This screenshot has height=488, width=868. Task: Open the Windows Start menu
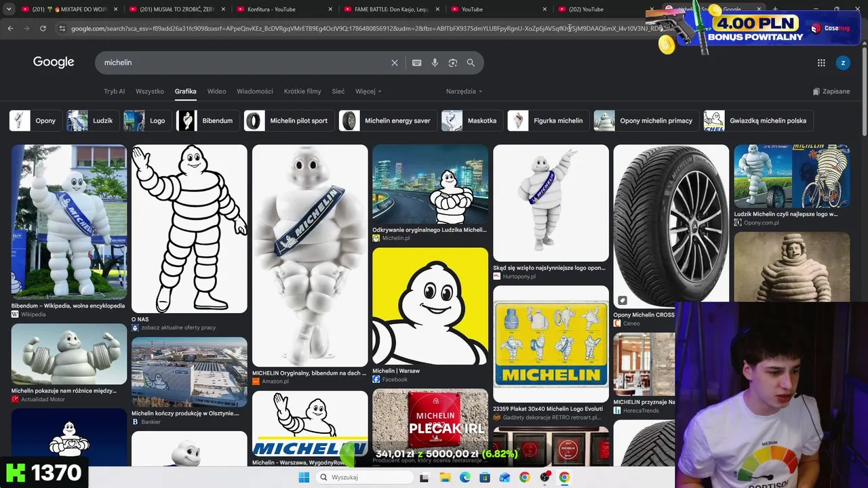(304, 478)
